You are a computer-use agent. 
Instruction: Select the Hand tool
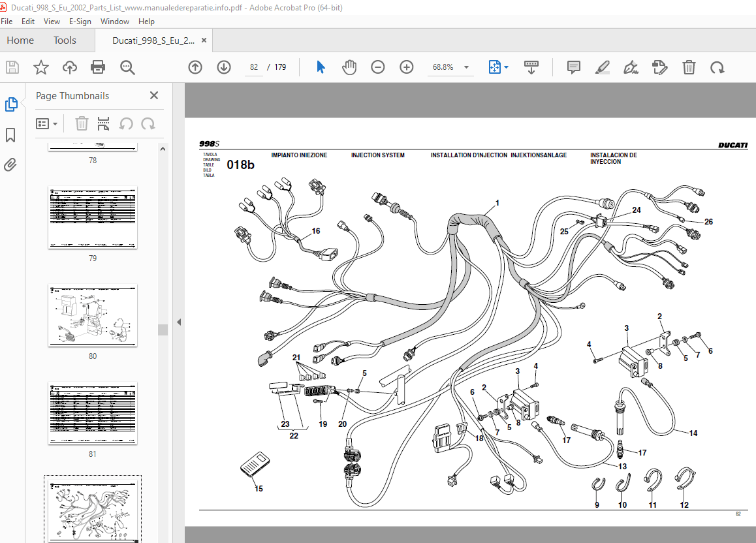349,67
